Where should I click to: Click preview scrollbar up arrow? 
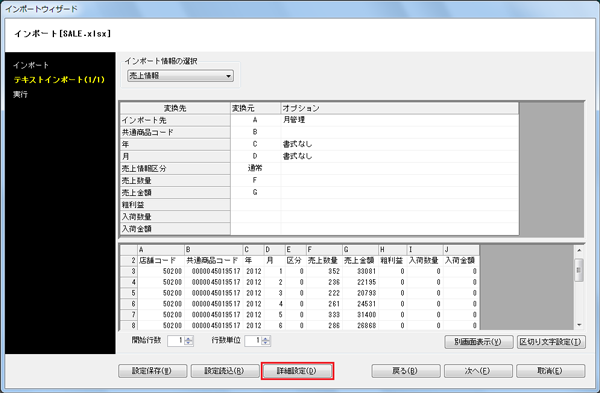(579, 250)
